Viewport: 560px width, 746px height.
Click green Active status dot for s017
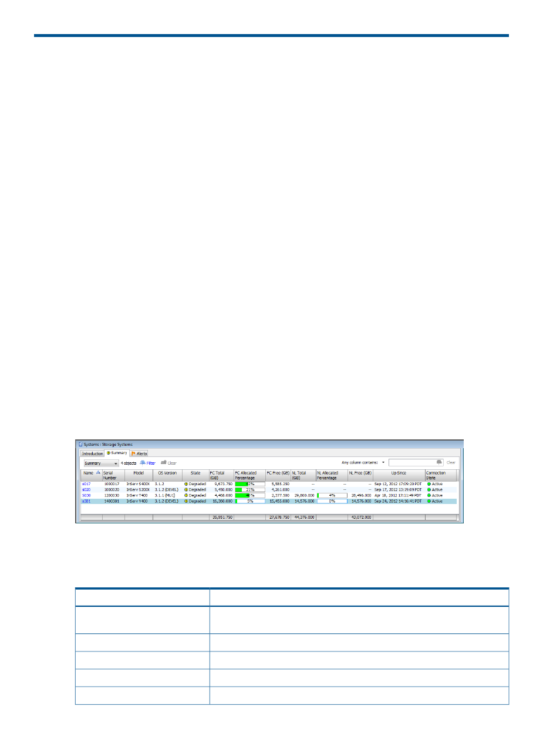tap(429, 484)
